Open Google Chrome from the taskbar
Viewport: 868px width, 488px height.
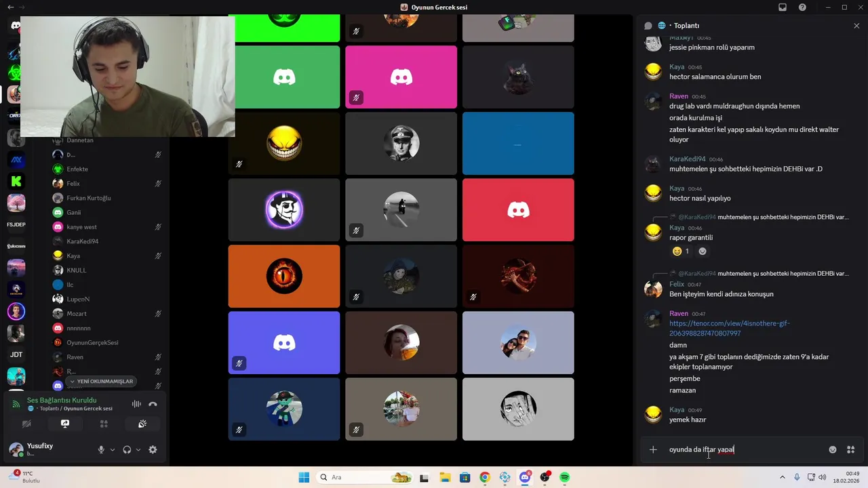(x=484, y=477)
